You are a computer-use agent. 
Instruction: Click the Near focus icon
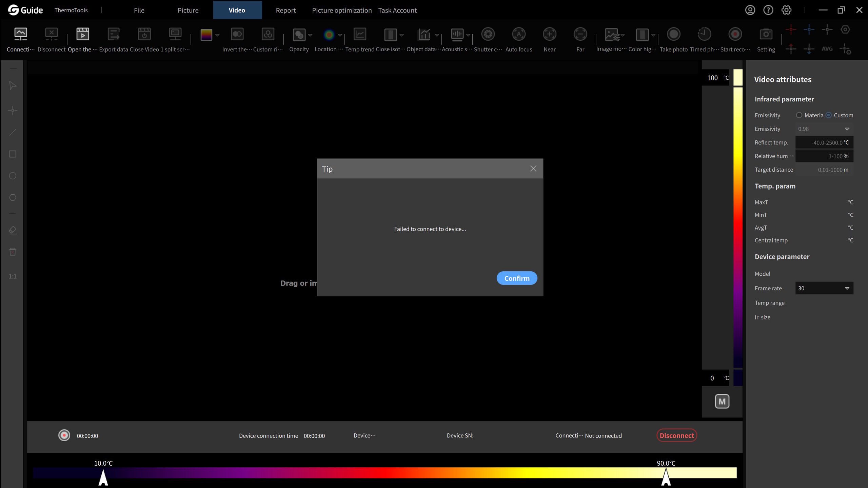pyautogui.click(x=549, y=35)
